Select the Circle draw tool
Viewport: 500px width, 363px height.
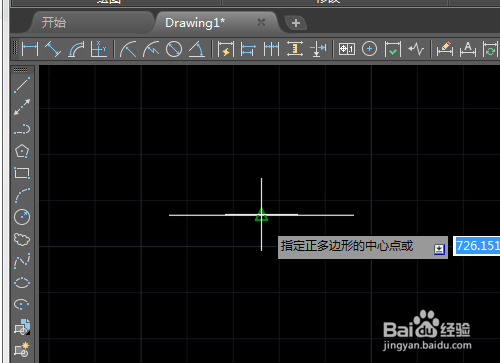pos(22,217)
